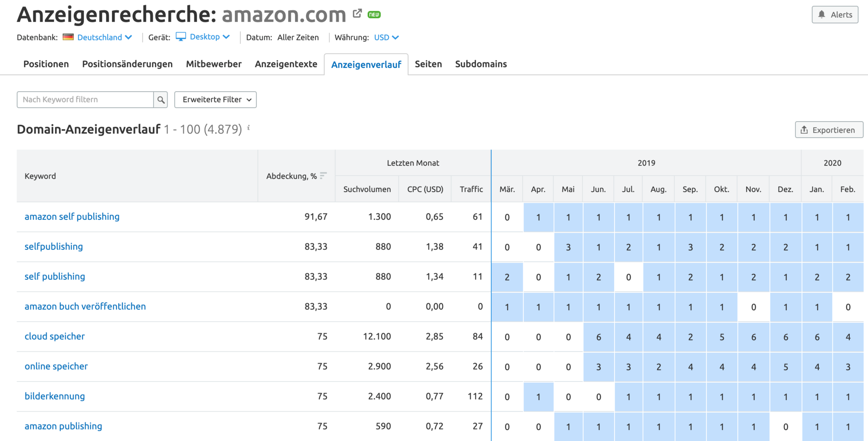Open the USD currency dropdown
Image resolution: width=868 pixels, height=441 pixels.
pyautogui.click(x=386, y=37)
